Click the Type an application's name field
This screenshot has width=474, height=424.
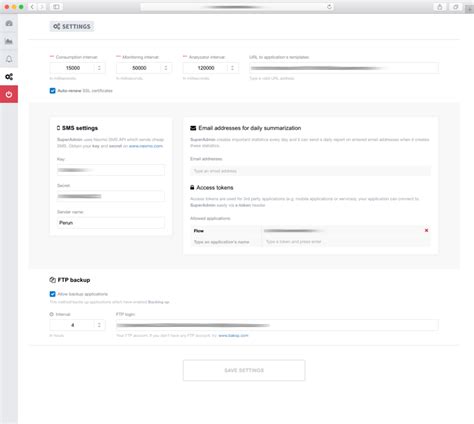pos(226,242)
